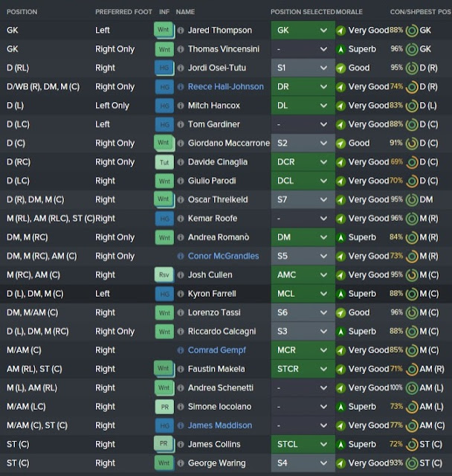Open Conor McGrandles' player profile

(223, 256)
